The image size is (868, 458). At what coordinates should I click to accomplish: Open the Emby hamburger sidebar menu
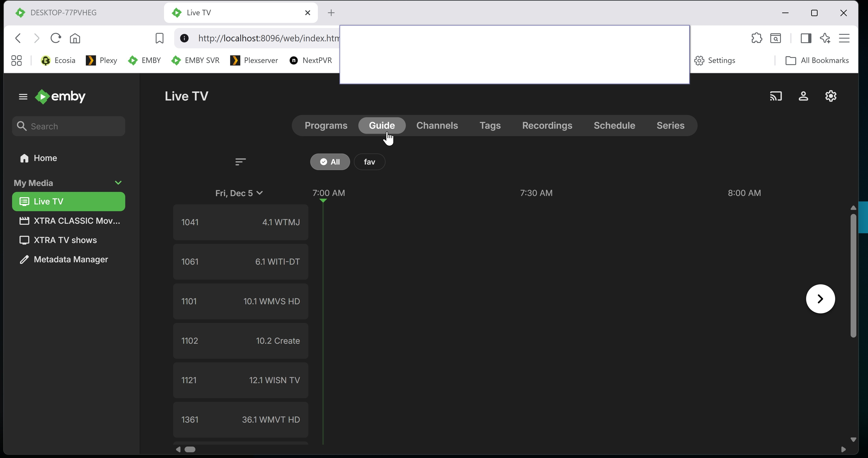coord(23,97)
